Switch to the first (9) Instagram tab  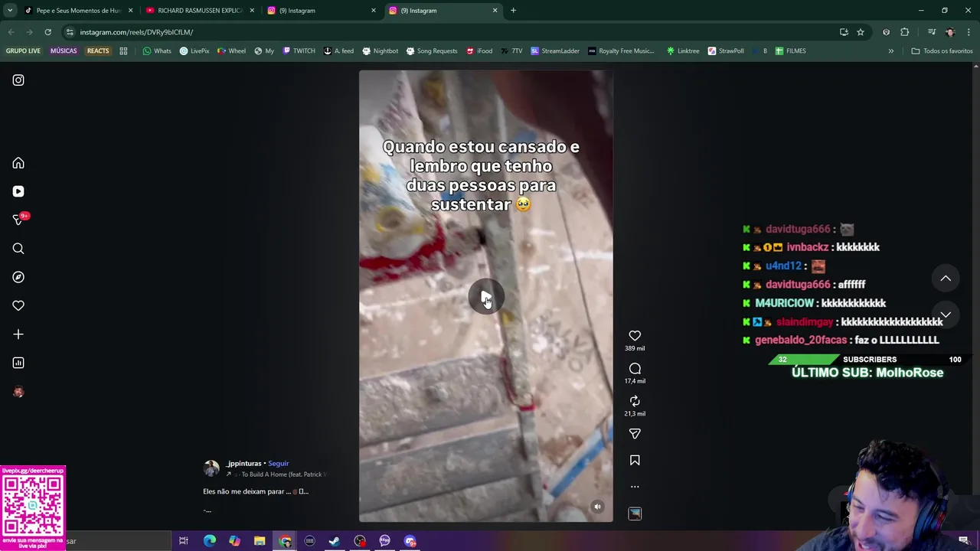coord(322,11)
